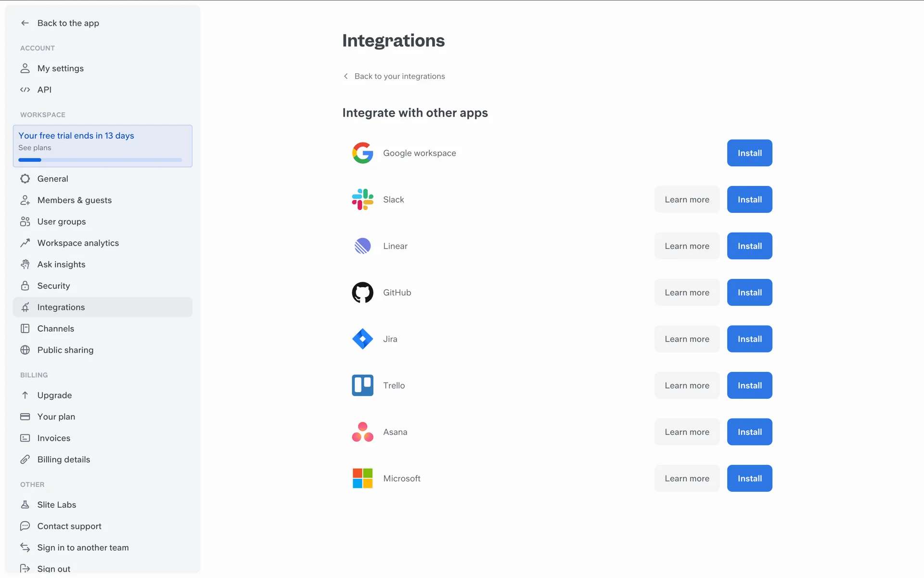Viewport: 924px width, 578px height.
Task: Open See plans link in trial banner
Action: [x=35, y=148]
